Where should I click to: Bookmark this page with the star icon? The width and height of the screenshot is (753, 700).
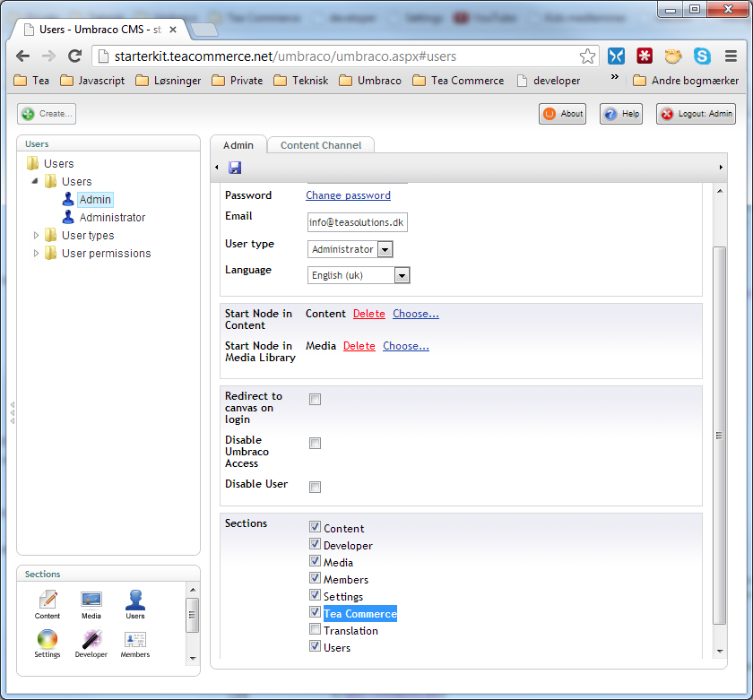(587, 56)
